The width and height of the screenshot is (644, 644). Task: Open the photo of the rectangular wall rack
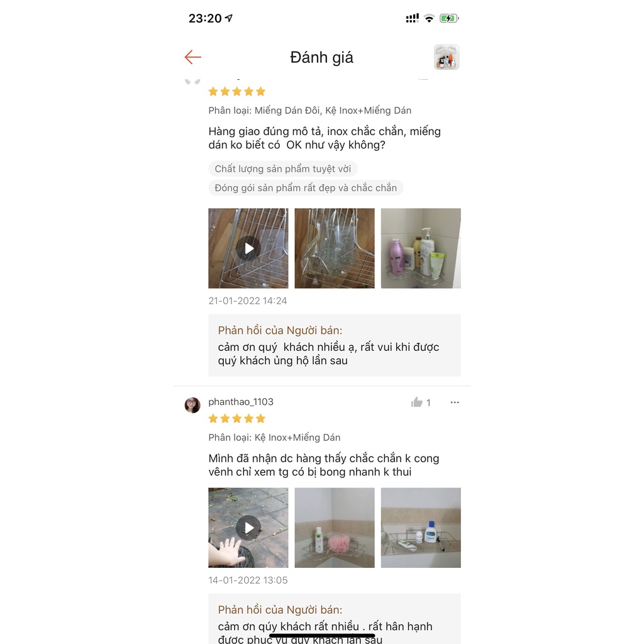tap(421, 528)
